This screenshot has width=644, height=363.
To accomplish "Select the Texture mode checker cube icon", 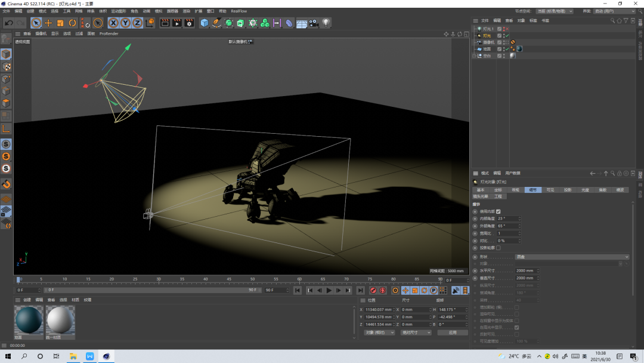I will point(6,67).
